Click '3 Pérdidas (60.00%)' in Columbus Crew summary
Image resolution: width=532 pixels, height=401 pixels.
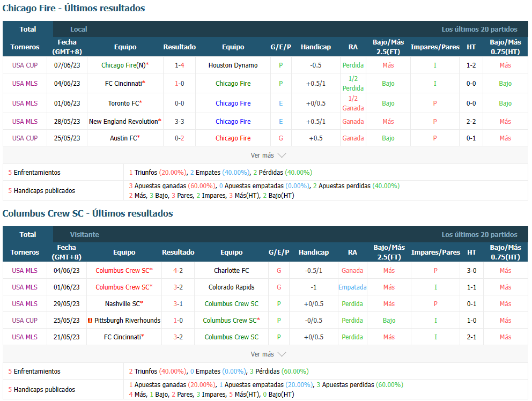tap(279, 371)
